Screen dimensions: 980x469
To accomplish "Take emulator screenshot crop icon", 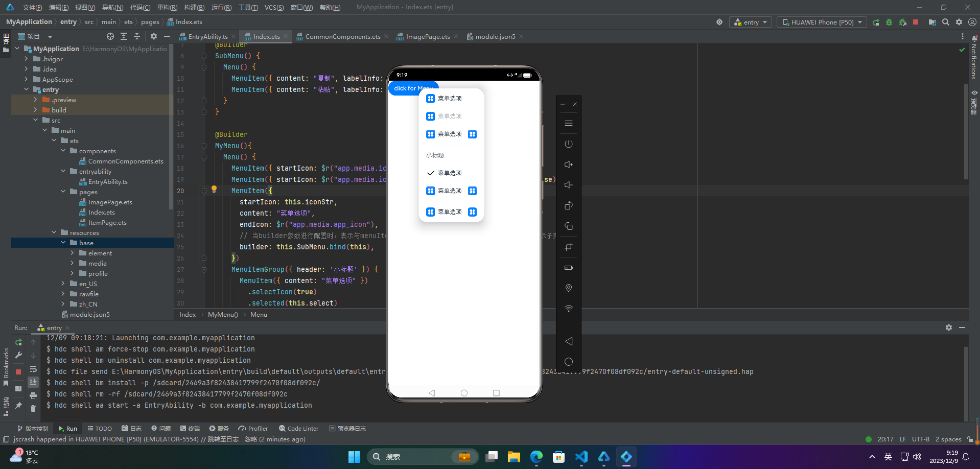I will pyautogui.click(x=569, y=247).
